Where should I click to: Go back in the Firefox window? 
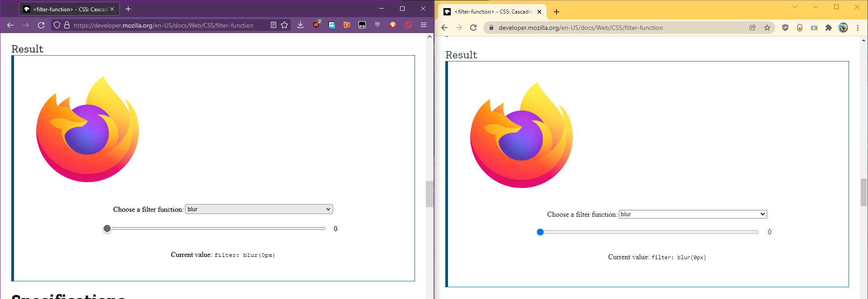(x=10, y=25)
